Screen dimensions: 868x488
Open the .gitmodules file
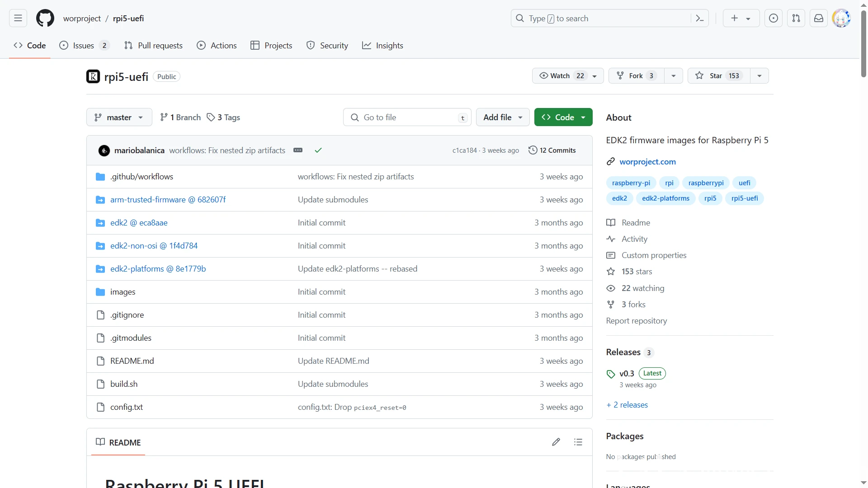131,338
